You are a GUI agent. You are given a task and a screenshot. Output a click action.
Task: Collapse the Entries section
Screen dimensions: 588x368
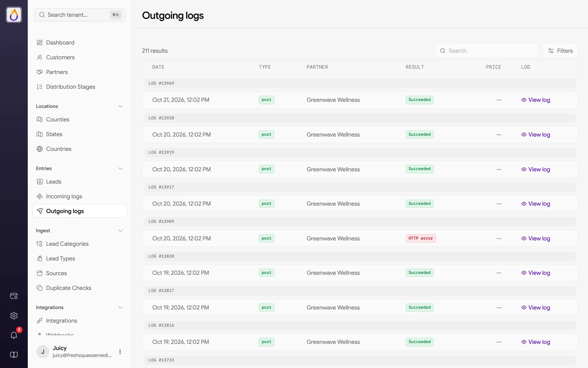click(x=120, y=168)
